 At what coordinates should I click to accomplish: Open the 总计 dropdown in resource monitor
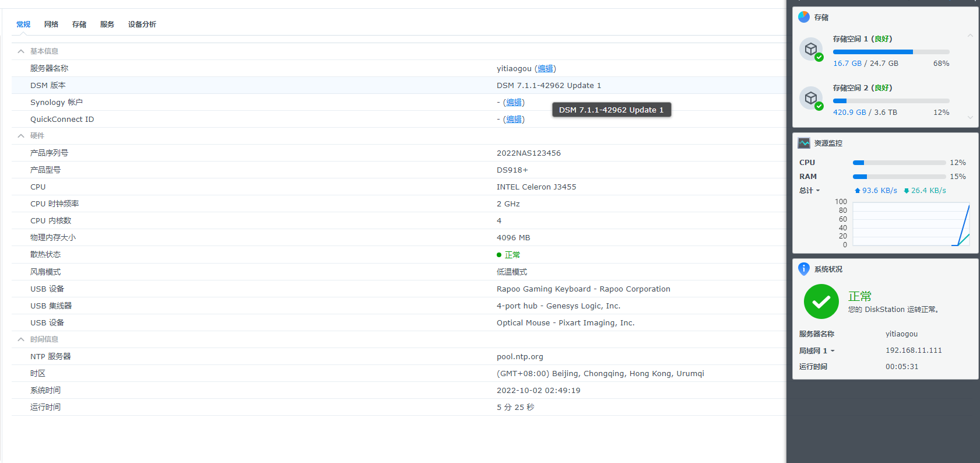pos(810,191)
